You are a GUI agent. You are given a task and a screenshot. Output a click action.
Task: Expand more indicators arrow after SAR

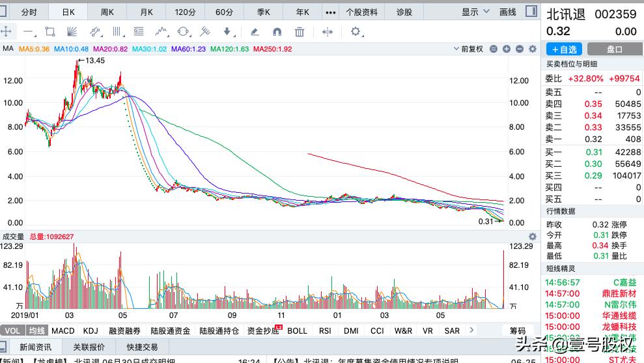pyautogui.click(x=471, y=330)
